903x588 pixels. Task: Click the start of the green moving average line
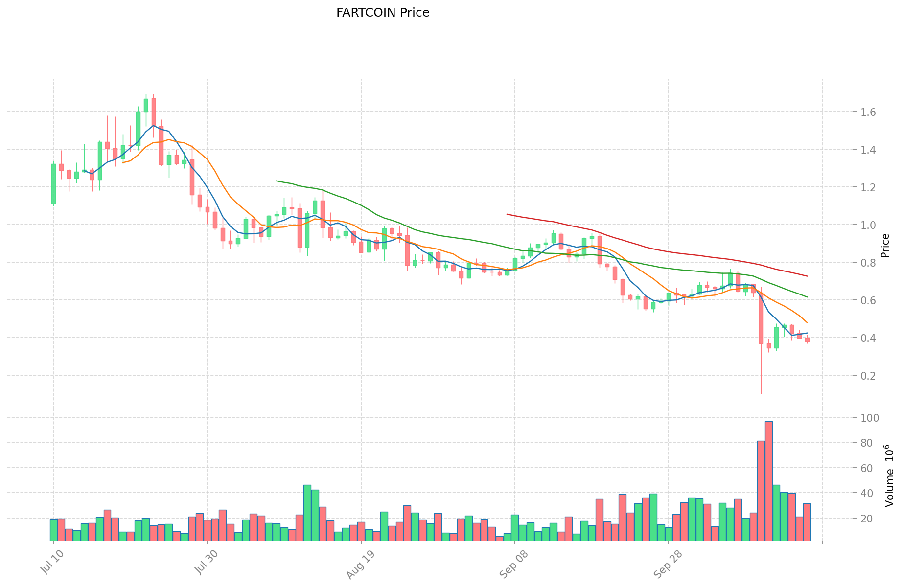[x=277, y=181]
